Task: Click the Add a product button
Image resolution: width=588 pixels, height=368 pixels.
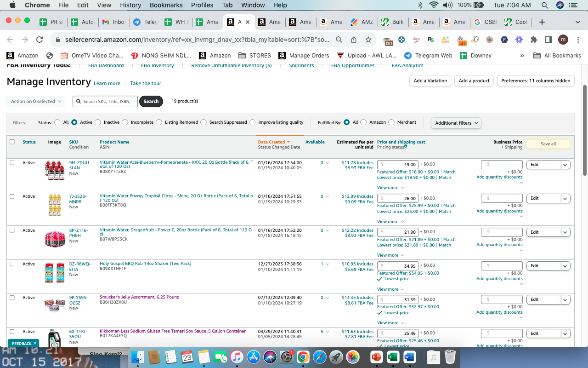Action: click(x=475, y=80)
